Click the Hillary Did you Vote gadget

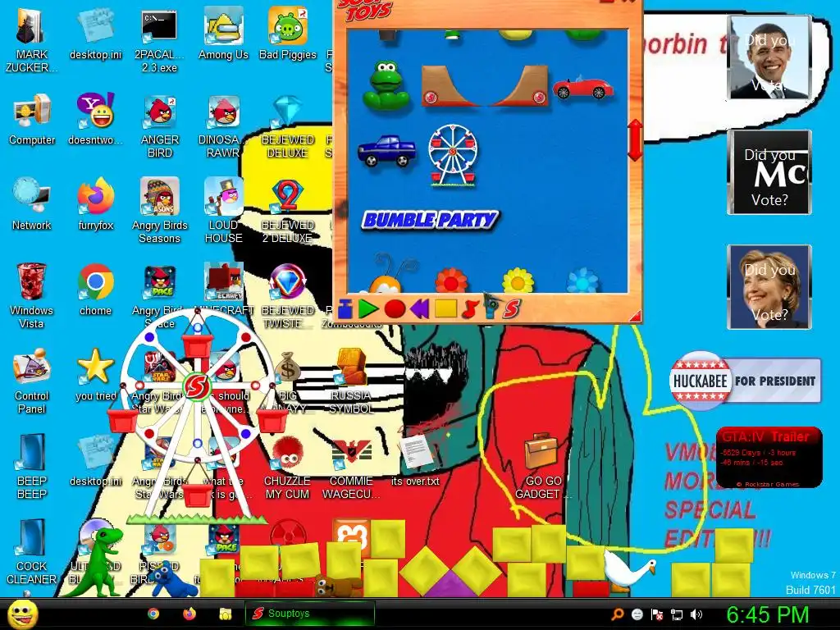(769, 286)
